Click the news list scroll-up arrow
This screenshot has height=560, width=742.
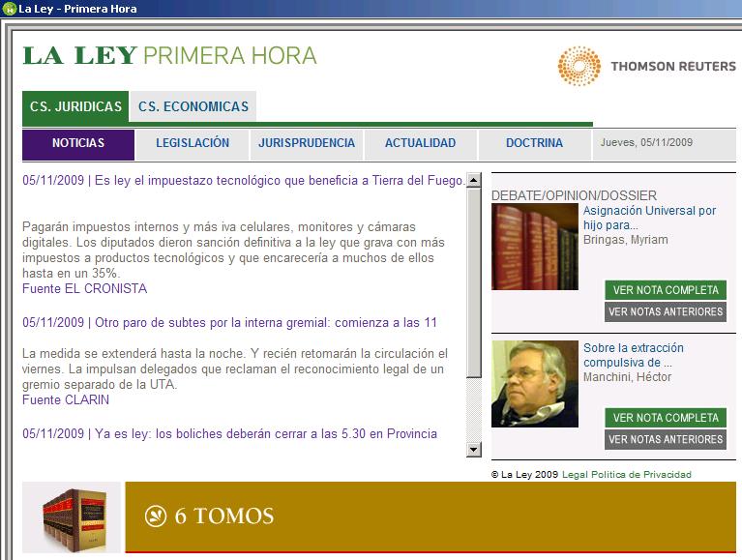pos(474,180)
